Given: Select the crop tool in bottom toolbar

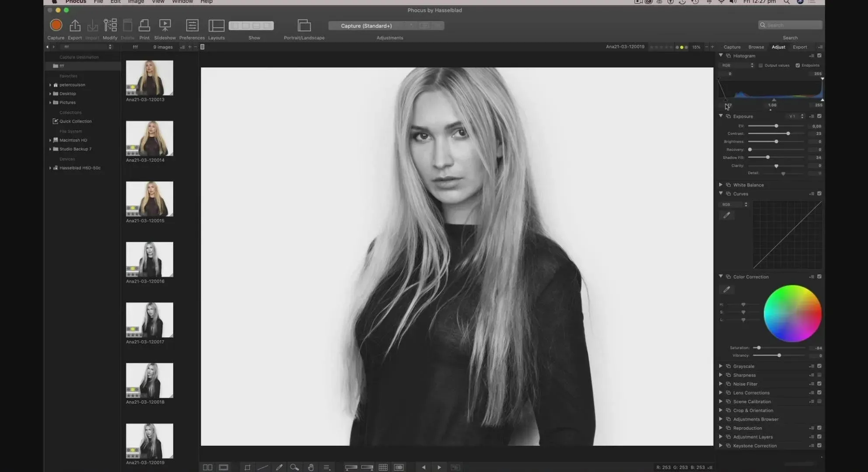Looking at the screenshot, I should [x=247, y=467].
